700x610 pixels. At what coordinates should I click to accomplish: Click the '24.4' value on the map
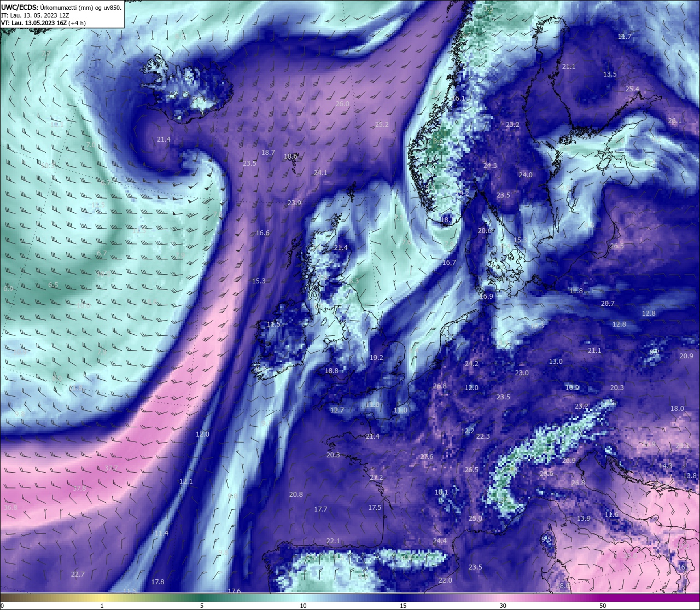pos(440,541)
